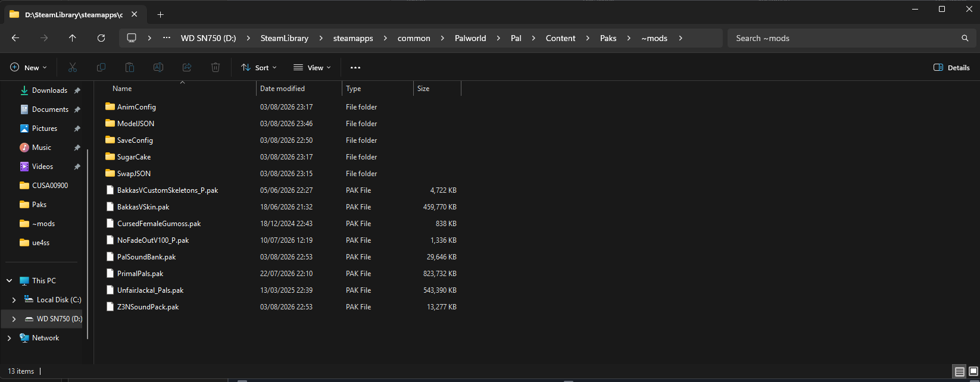Screen dimensions: 980x382
Task: Expand the Network tree node
Action: pyautogui.click(x=10, y=338)
